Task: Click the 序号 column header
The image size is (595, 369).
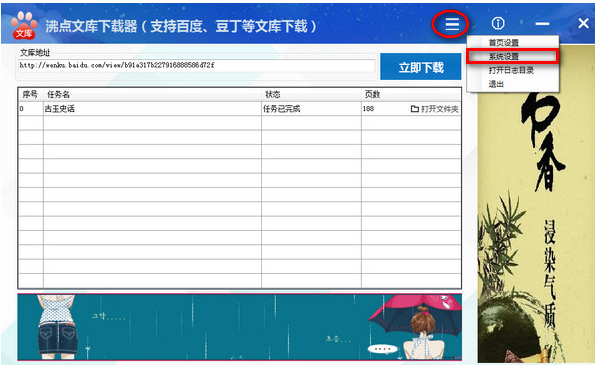Action: tap(30, 94)
